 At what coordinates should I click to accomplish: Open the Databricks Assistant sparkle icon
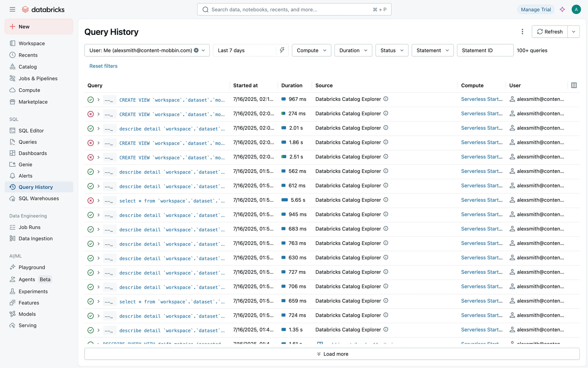562,10
